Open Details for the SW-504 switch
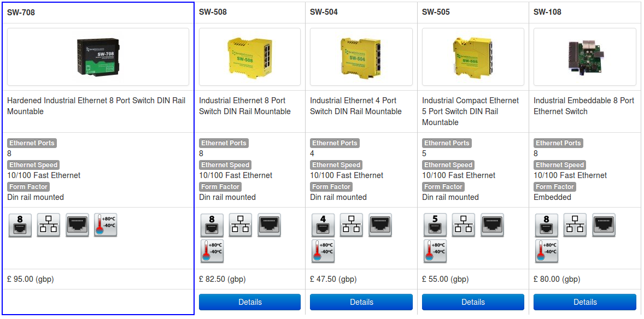This screenshot has height=319, width=644. (361, 302)
